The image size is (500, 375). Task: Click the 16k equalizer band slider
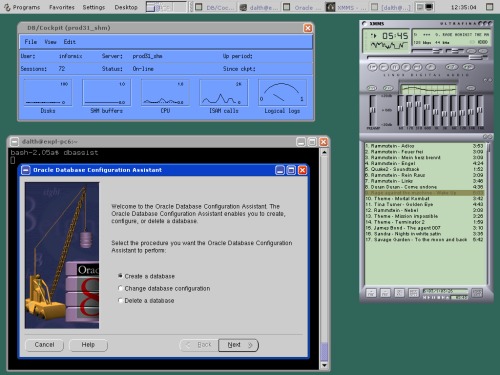click(x=480, y=111)
